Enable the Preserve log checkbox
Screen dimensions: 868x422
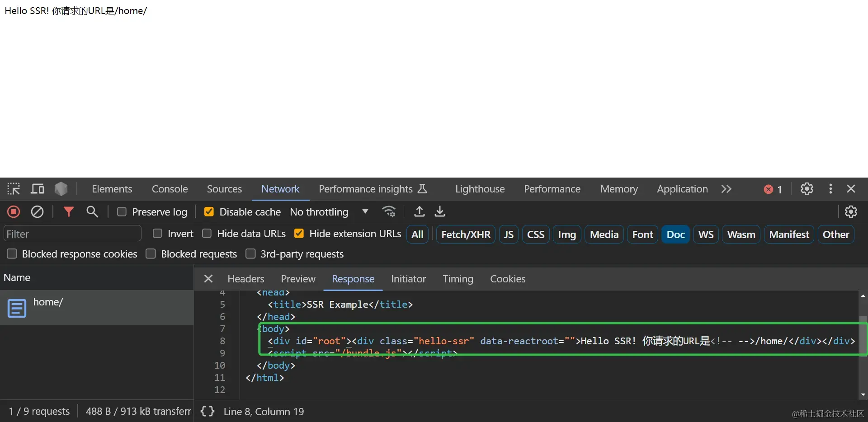click(122, 212)
